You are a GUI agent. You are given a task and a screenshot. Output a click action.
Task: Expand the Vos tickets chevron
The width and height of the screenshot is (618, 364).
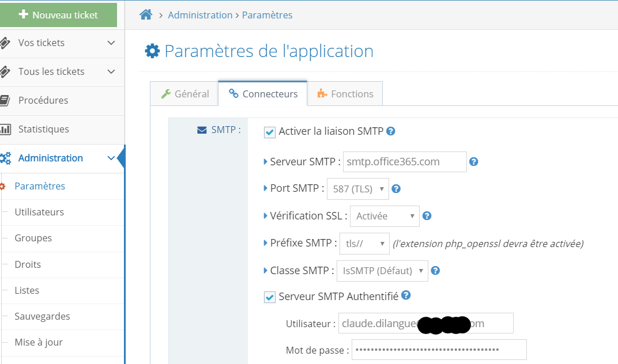tap(111, 43)
